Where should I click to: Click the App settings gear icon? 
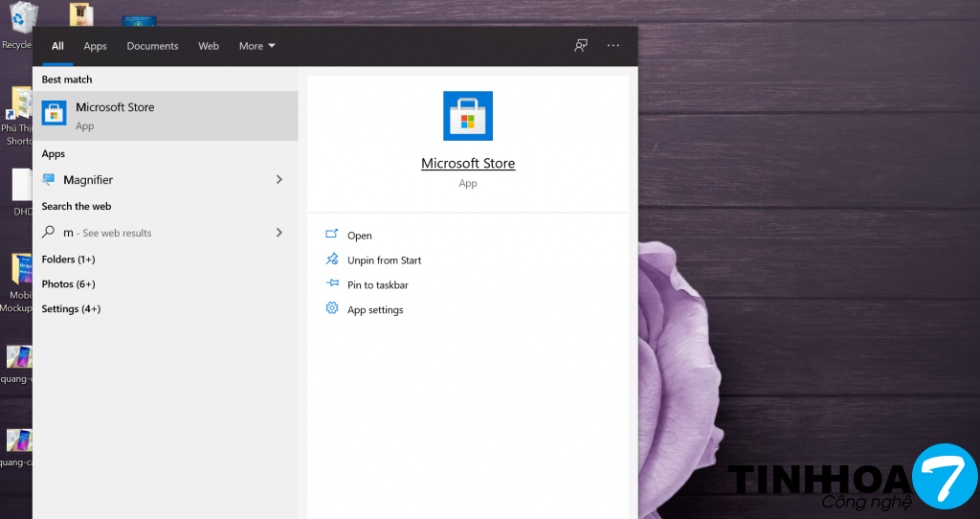coord(332,308)
